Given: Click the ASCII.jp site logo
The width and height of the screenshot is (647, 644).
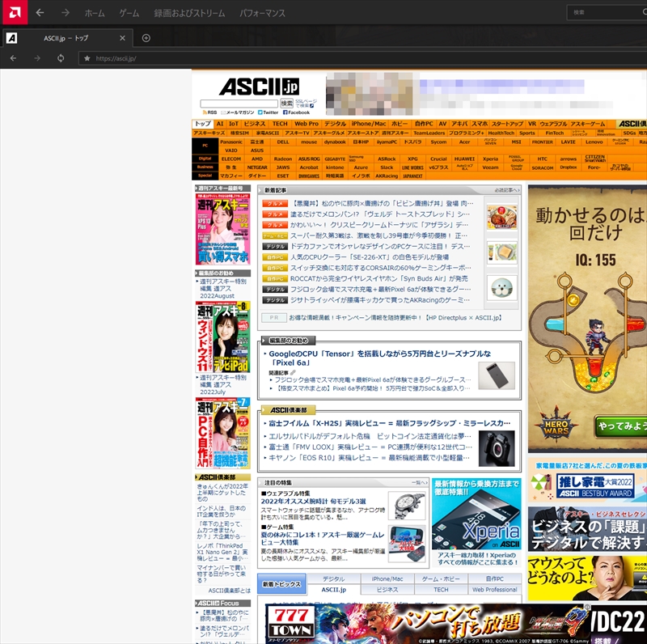Looking at the screenshot, I should pyautogui.click(x=259, y=87).
